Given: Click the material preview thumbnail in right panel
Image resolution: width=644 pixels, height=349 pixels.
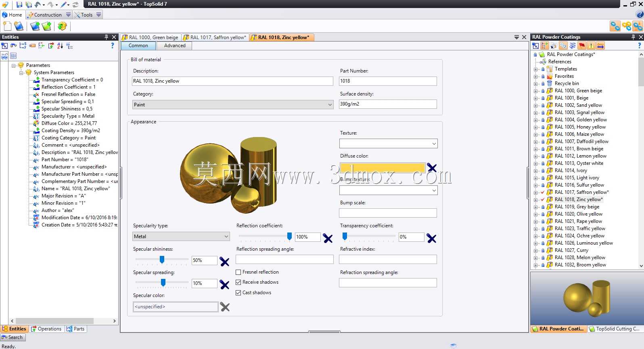Looking at the screenshot, I should (x=587, y=297).
